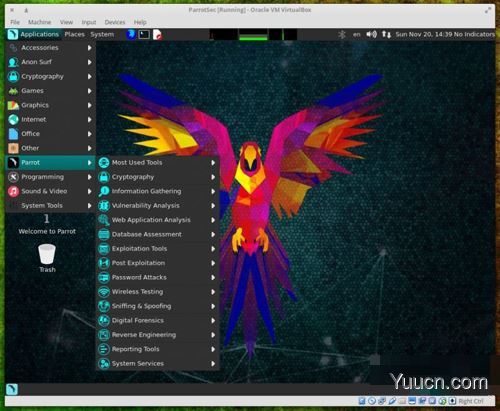This screenshot has height=411, width=500.
Task: Click the Anon Surf menu icon
Action: click(13, 62)
